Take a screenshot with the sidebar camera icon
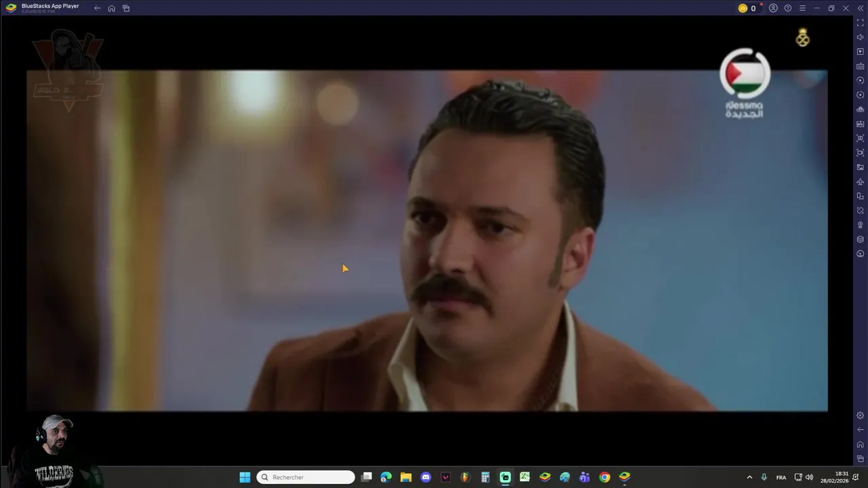Image resolution: width=868 pixels, height=488 pixels. click(x=861, y=138)
